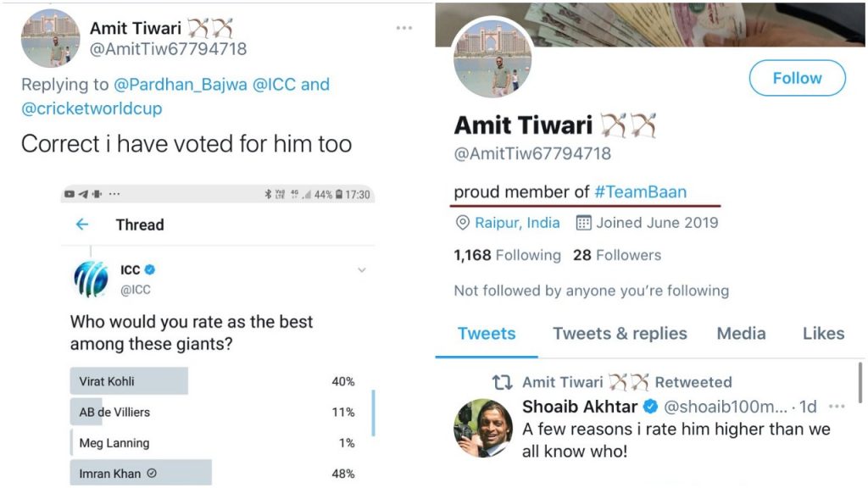Screen dimensions: 868x488
Task: Open the three-dot menu on Amit Tiwari's tweet
Action: point(404,28)
